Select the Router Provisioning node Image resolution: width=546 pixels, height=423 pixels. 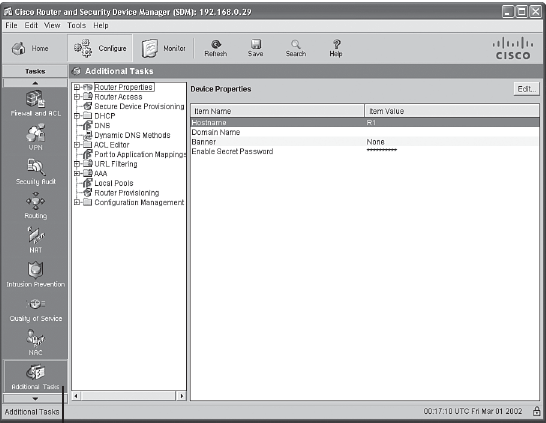coord(126,193)
